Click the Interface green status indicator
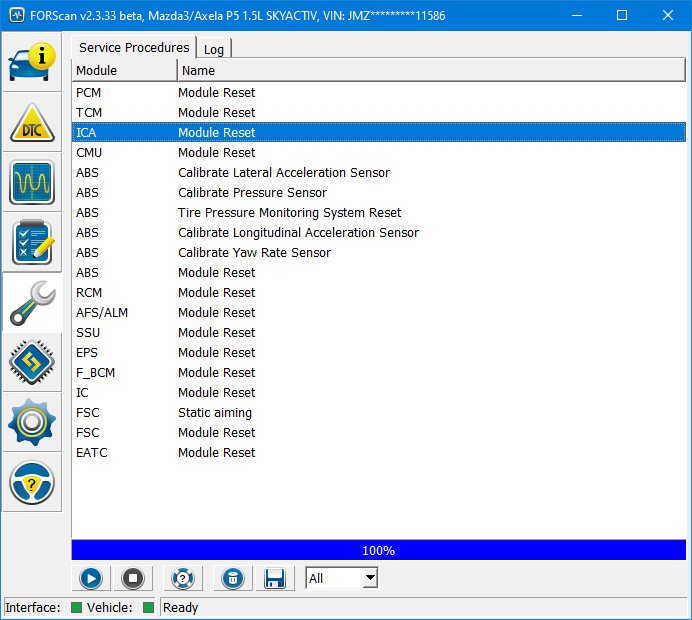692x620 pixels. pyautogui.click(x=76, y=608)
